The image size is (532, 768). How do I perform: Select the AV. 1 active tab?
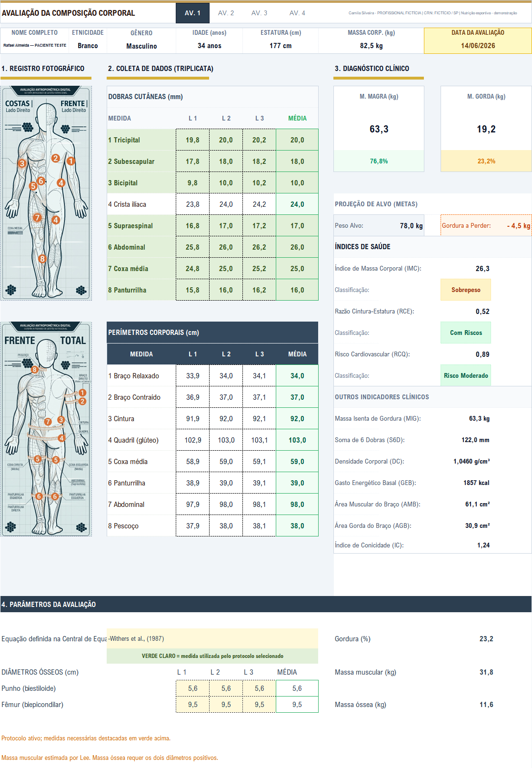point(192,13)
